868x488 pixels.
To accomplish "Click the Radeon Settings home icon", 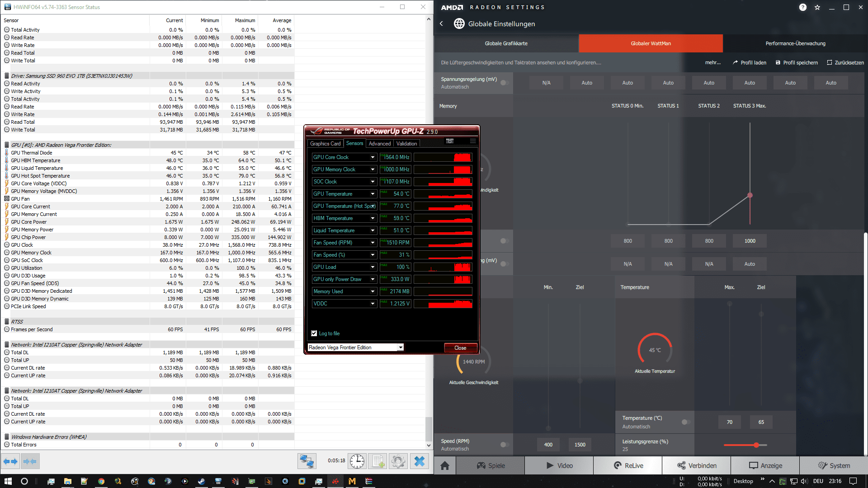I will click(445, 465).
